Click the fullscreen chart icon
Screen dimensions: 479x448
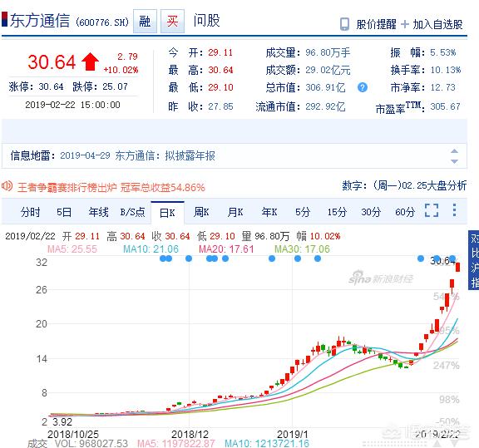[x=432, y=210]
